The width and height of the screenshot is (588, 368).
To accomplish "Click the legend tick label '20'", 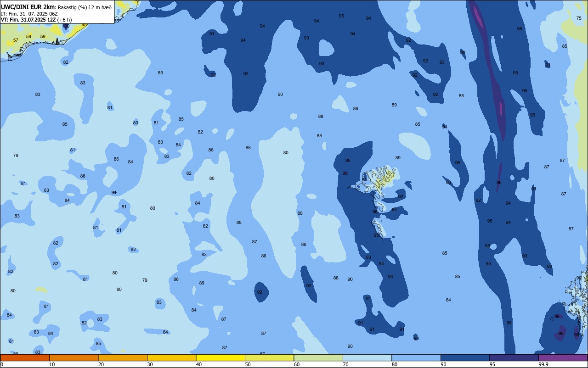I will (101, 364).
